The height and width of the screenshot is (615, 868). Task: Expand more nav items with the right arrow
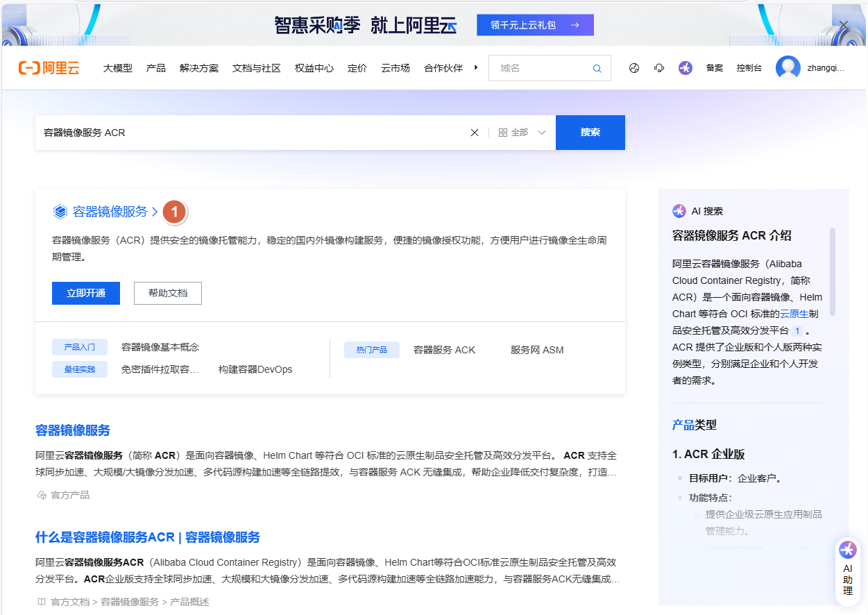tap(476, 68)
